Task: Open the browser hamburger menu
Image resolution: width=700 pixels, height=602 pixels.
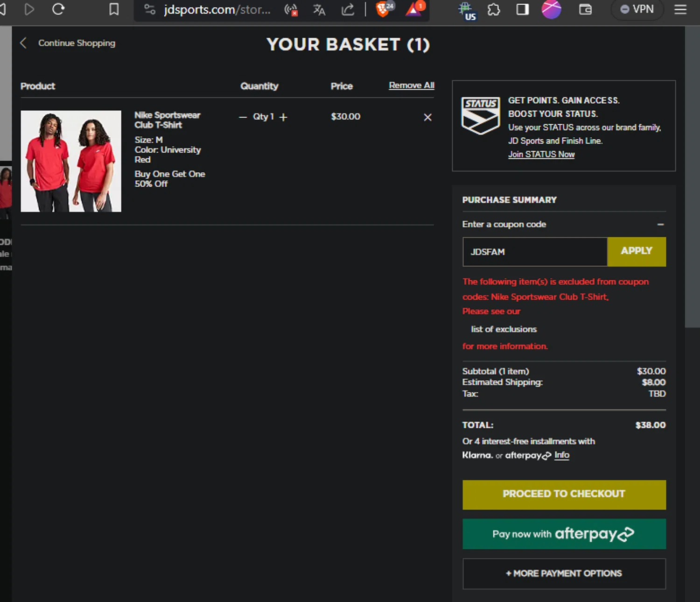Action: click(680, 9)
